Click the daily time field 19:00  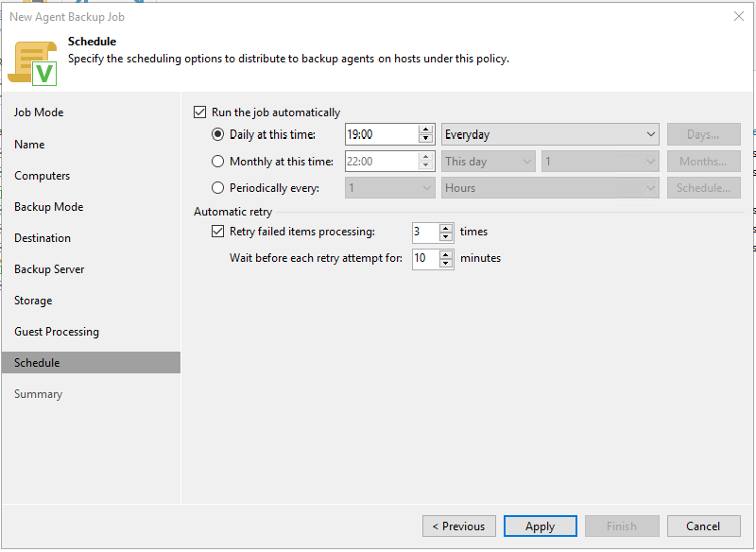pos(382,134)
